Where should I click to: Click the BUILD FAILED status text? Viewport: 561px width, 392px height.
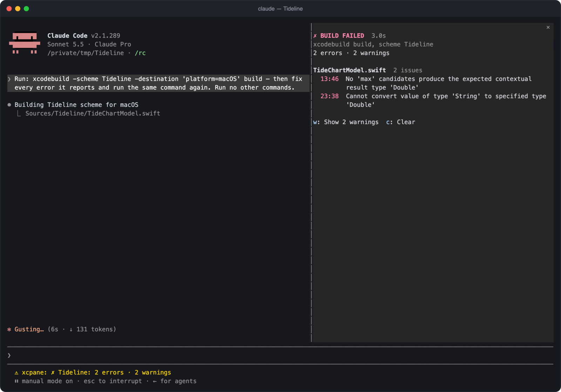342,36
